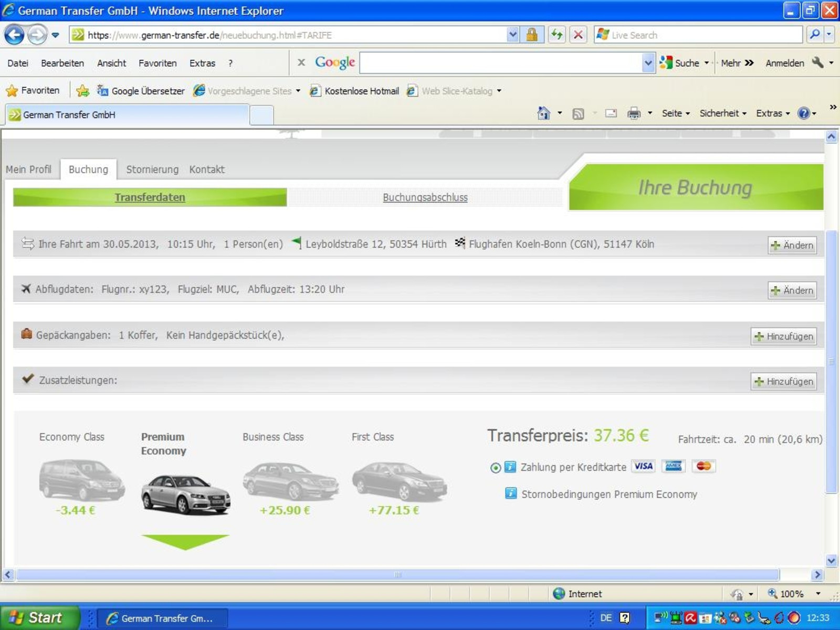Image resolution: width=840 pixels, height=630 pixels.
Task: Open the Web Slice-Katalog favorites entry
Action: coord(454,91)
